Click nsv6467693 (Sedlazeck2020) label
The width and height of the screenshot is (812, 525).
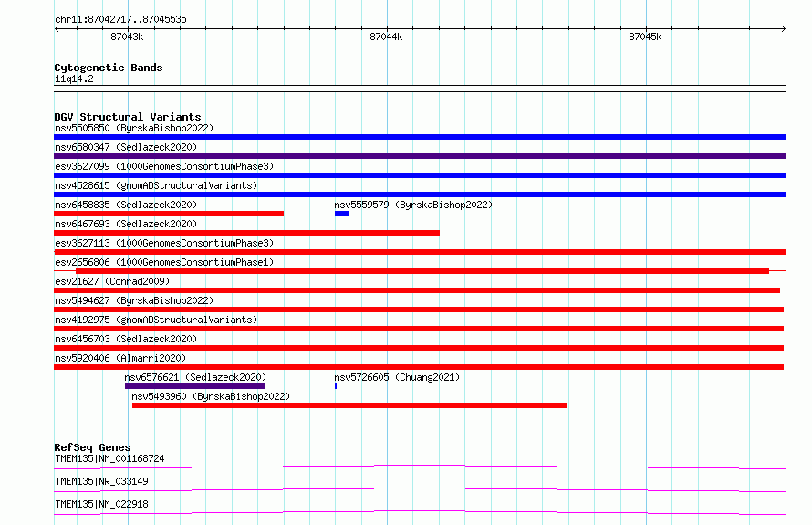pos(126,224)
